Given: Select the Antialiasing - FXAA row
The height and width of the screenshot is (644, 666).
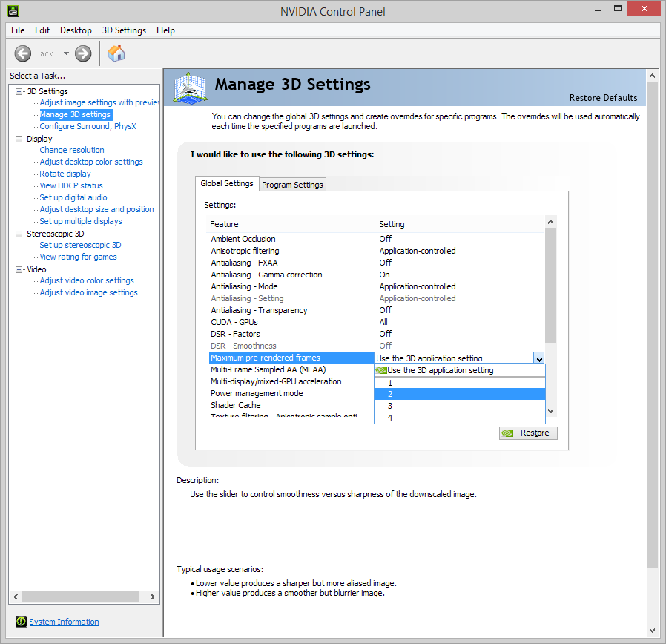Looking at the screenshot, I should click(376, 263).
